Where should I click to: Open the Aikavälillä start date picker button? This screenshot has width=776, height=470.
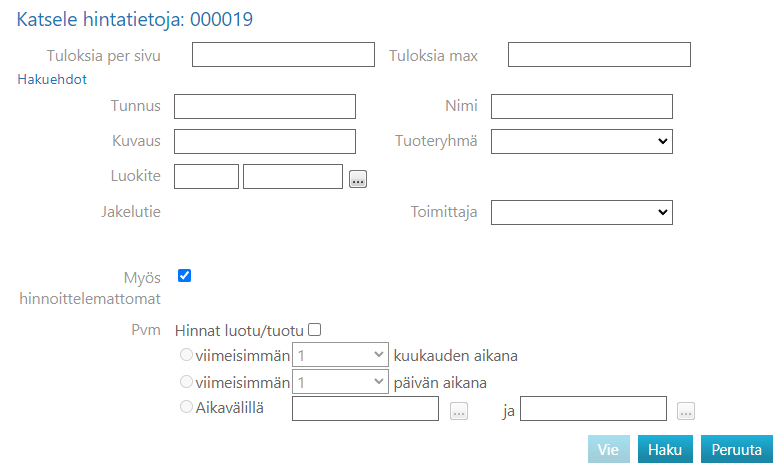click(x=459, y=411)
